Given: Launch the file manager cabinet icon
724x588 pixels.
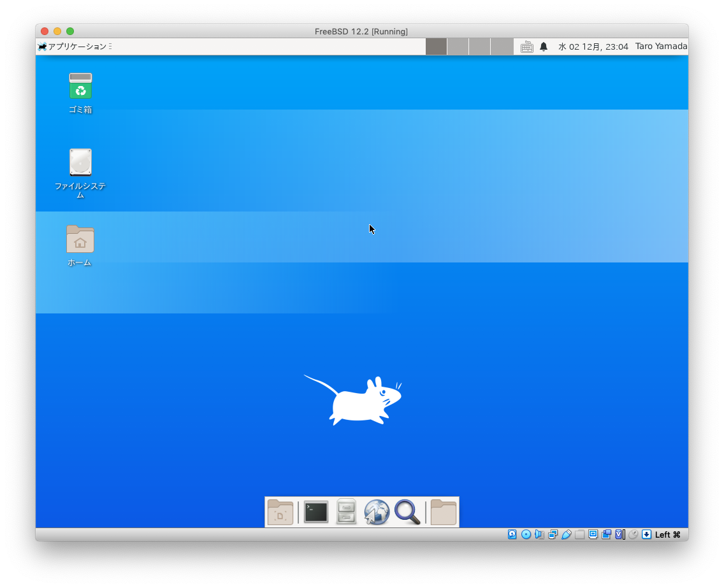Looking at the screenshot, I should [x=346, y=512].
